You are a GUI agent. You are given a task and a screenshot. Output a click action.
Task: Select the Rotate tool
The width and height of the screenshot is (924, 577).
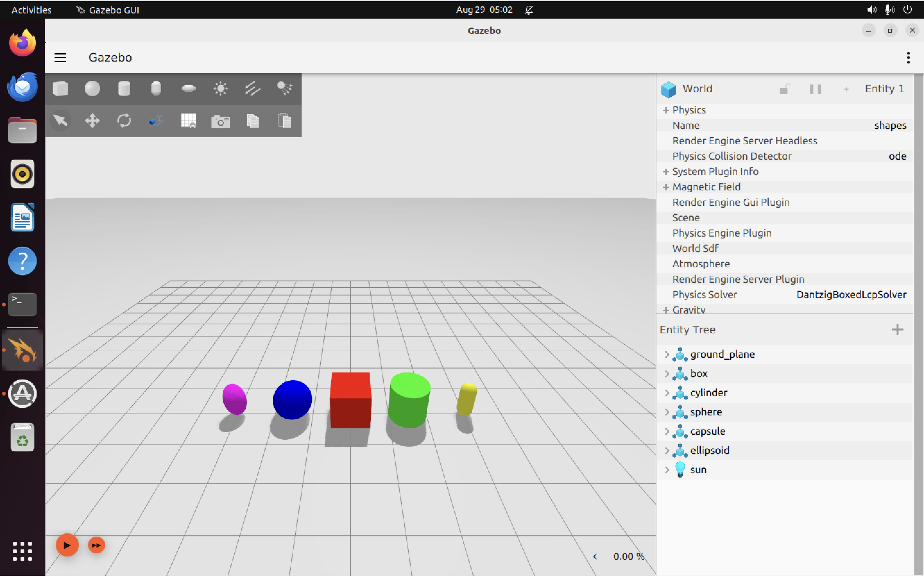click(x=123, y=121)
